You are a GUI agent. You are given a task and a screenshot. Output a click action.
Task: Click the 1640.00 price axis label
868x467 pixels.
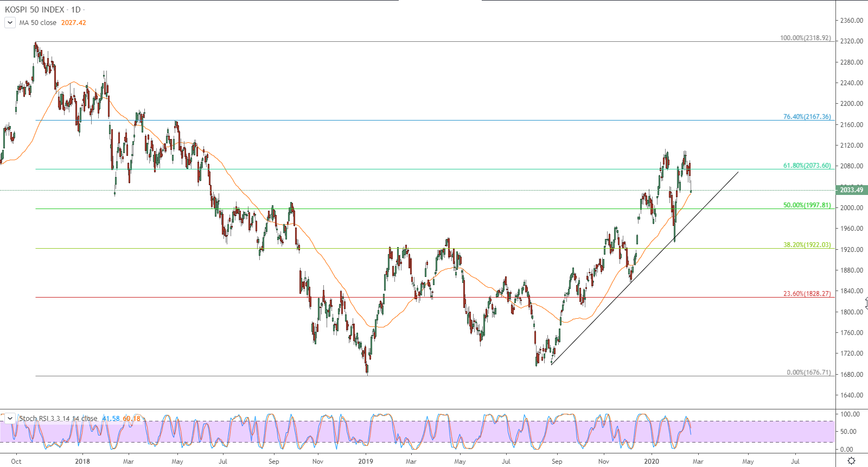point(851,395)
